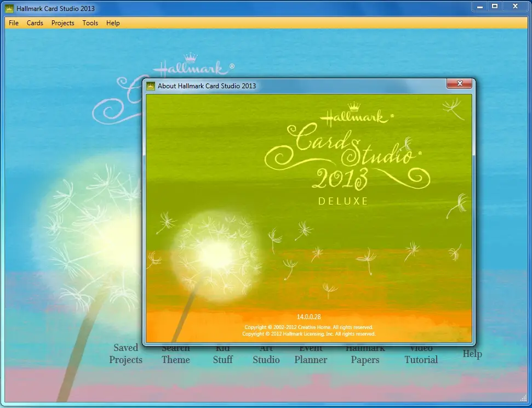Open the File menu

pyautogui.click(x=14, y=23)
